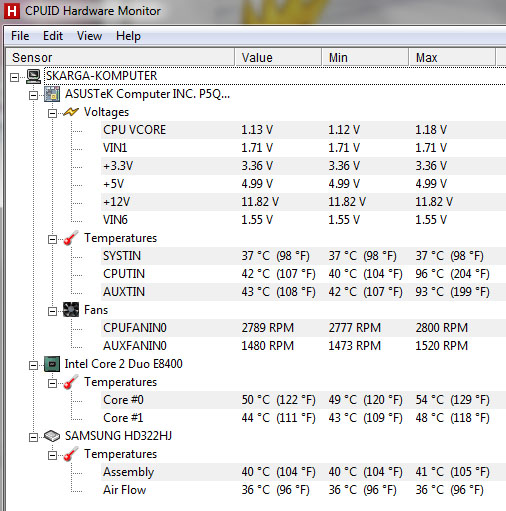Click the +12V value 11.82 V
The image size is (506, 511).
click(260, 202)
